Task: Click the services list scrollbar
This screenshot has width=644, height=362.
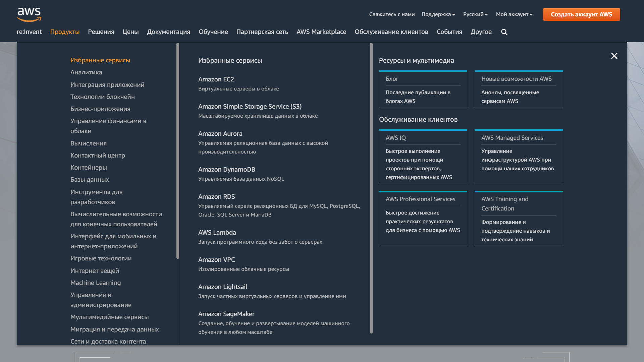Action: (x=371, y=188)
